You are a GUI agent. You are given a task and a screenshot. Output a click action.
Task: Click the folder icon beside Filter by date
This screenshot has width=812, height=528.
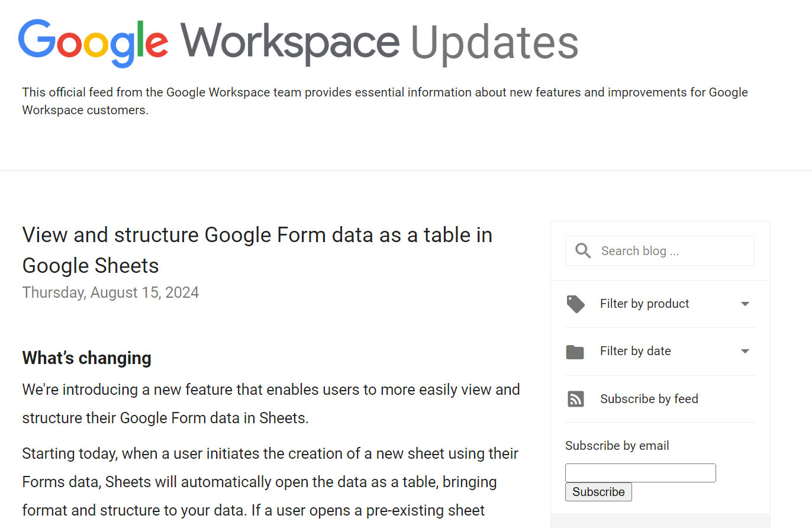575,351
